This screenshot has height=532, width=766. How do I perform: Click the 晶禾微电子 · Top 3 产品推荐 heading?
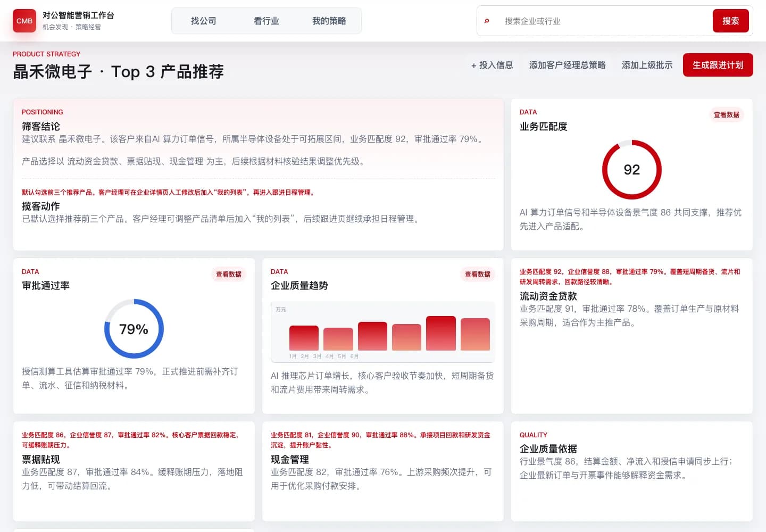pos(118,71)
